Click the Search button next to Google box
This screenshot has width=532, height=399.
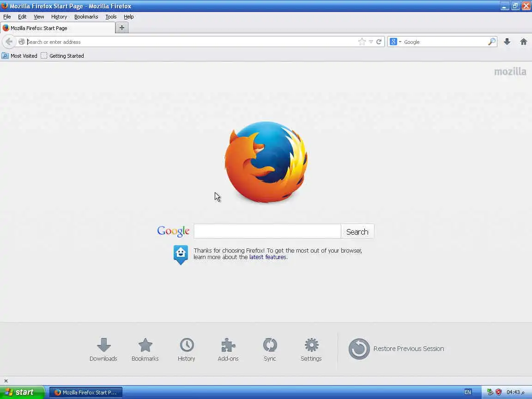(x=357, y=231)
